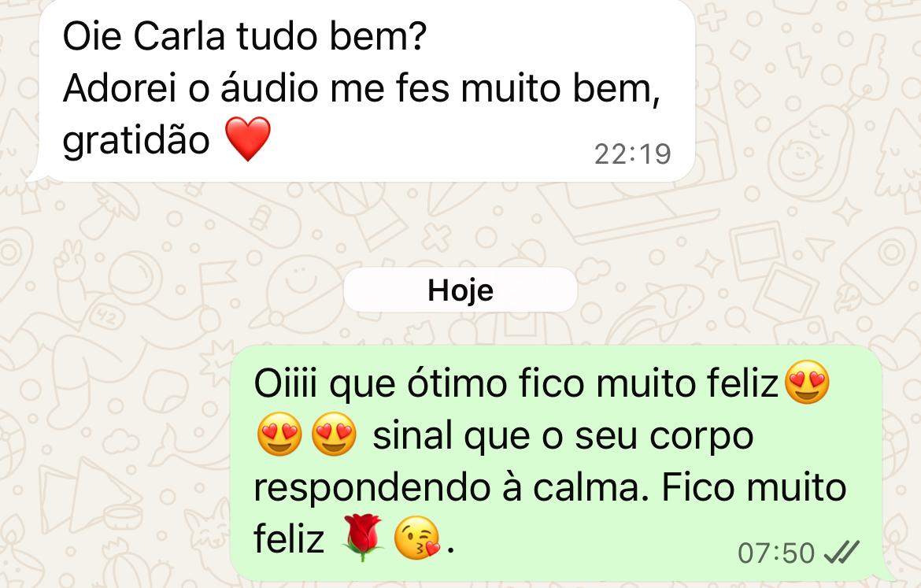Tap the words Fico muito in green bubble

pos(754,487)
